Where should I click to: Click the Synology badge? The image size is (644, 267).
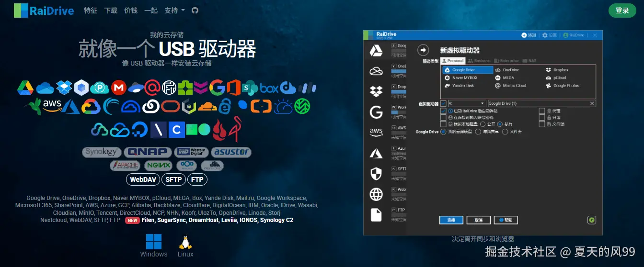[x=101, y=152]
